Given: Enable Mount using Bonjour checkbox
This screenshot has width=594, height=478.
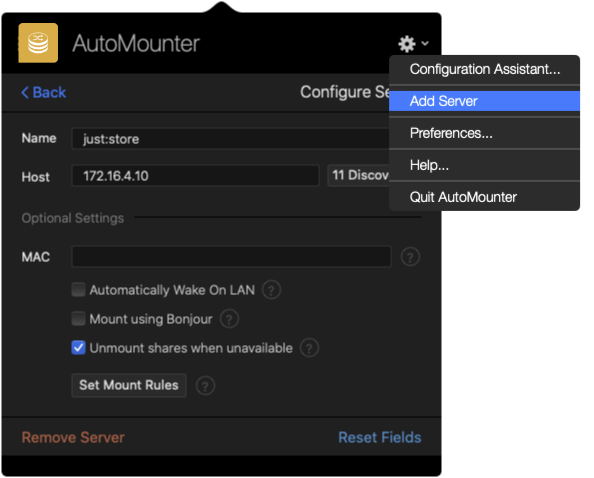Looking at the screenshot, I should (78, 319).
